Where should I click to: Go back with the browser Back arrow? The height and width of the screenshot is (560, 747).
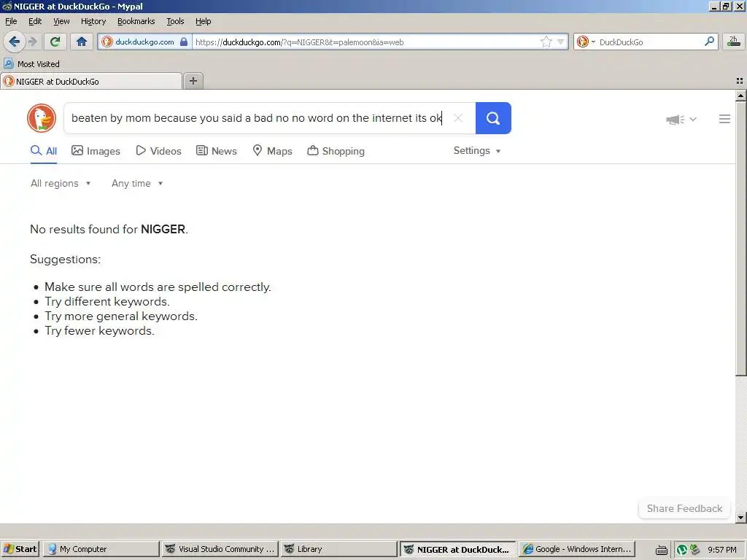tap(15, 42)
